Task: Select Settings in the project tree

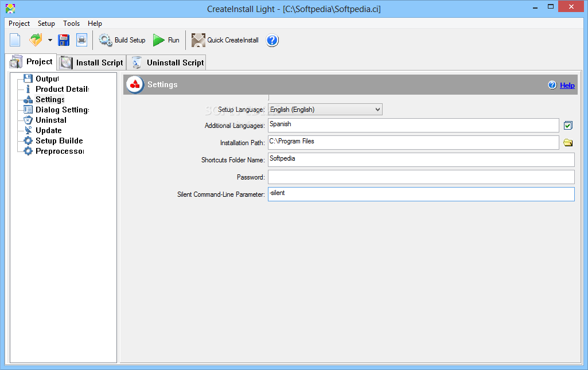Action: tap(50, 99)
